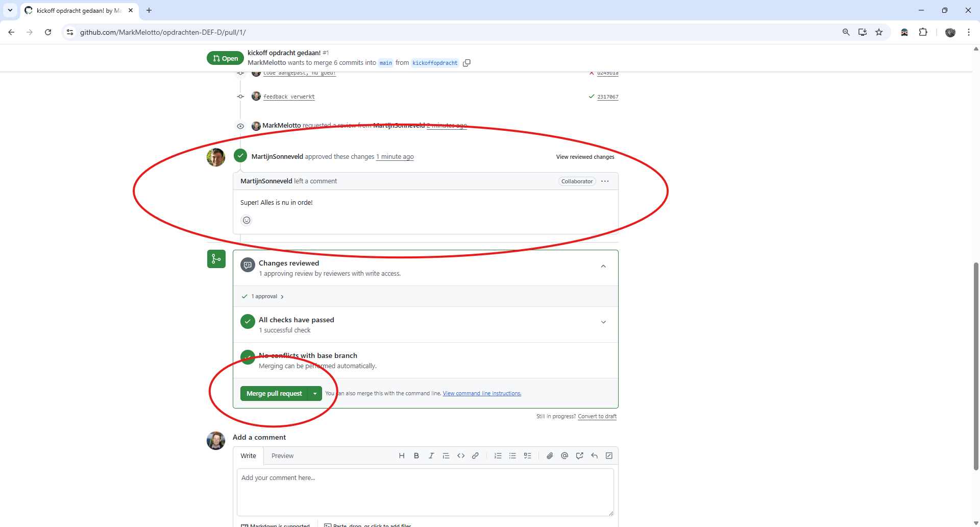Open the tab search dropdown
This screenshot has width=980, height=527.
point(10,10)
